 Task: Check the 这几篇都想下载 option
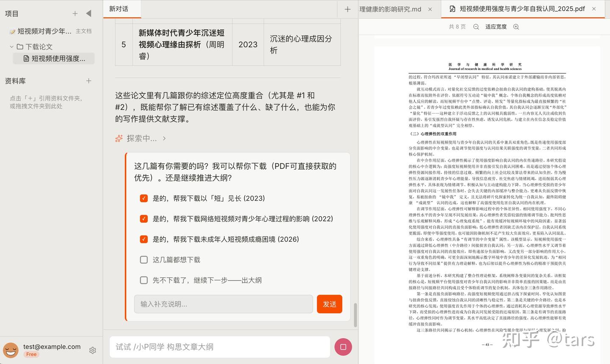click(144, 259)
